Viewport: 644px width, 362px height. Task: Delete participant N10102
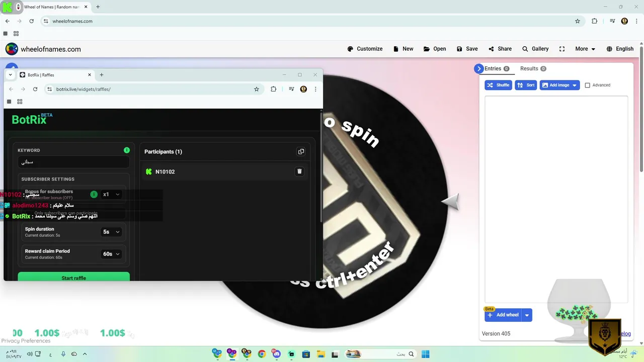(x=299, y=171)
